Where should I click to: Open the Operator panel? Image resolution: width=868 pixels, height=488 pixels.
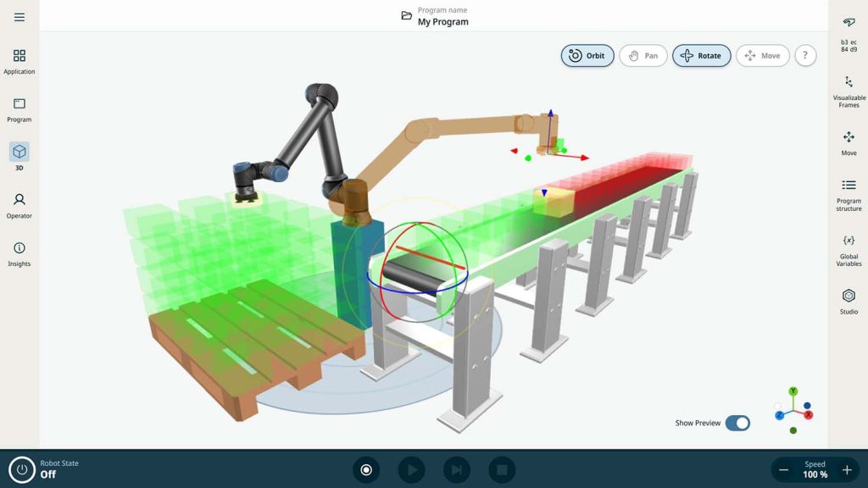pyautogui.click(x=19, y=203)
